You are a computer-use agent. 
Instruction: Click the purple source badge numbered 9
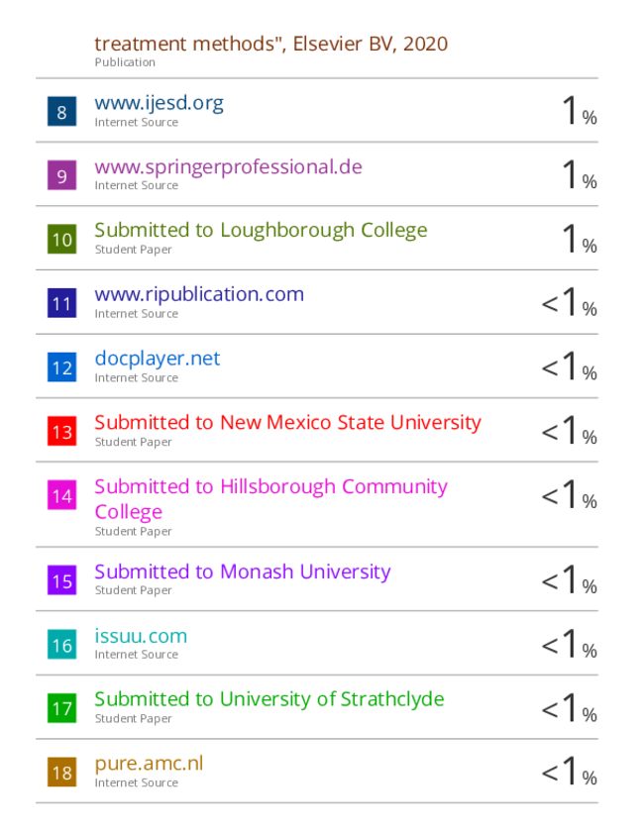(x=61, y=175)
